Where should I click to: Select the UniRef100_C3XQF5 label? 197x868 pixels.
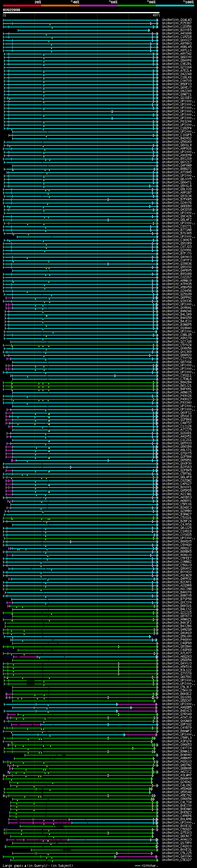tap(177, 135)
